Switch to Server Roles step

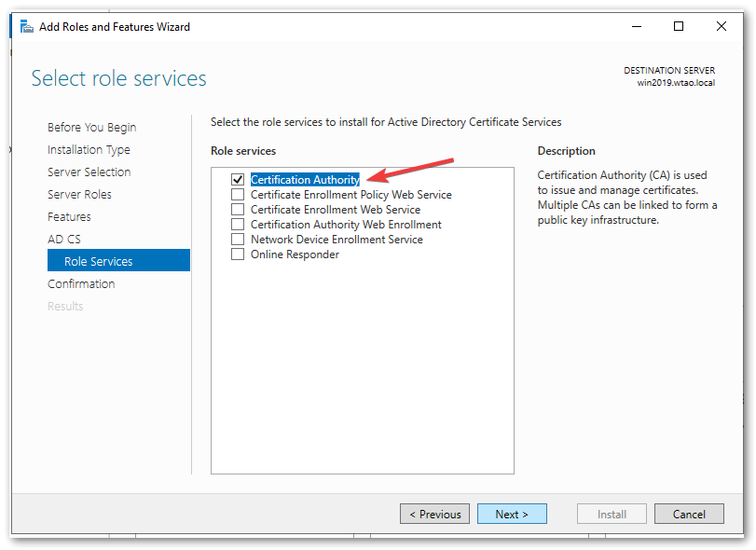[79, 195]
